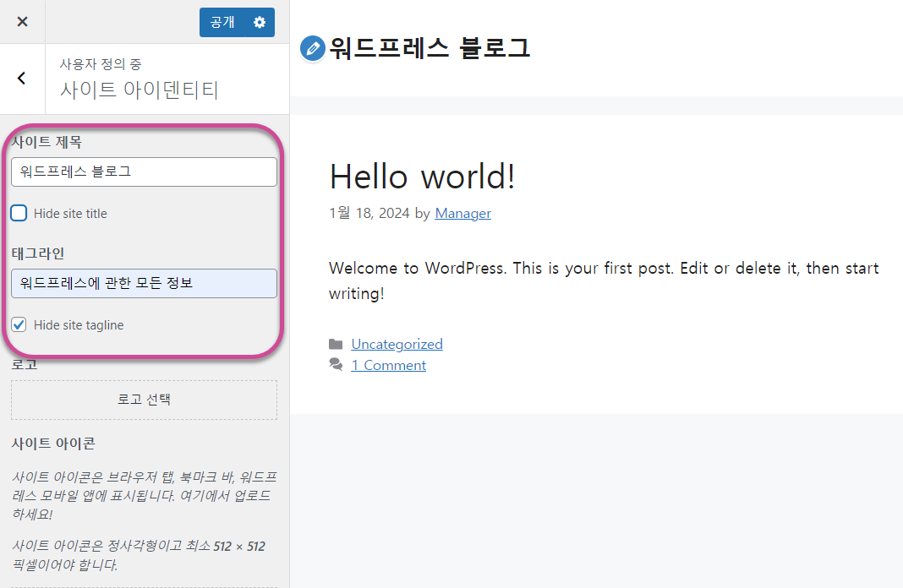
Task: Click the 사이트 아이콘 heading
Action: (x=53, y=444)
